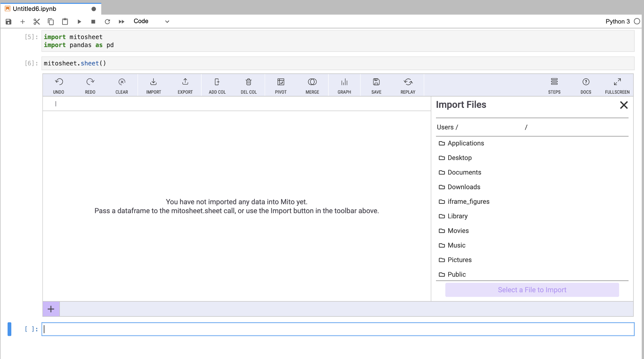The image size is (644, 359).
Task: Click into the empty code cell
Action: pyautogui.click(x=337, y=329)
